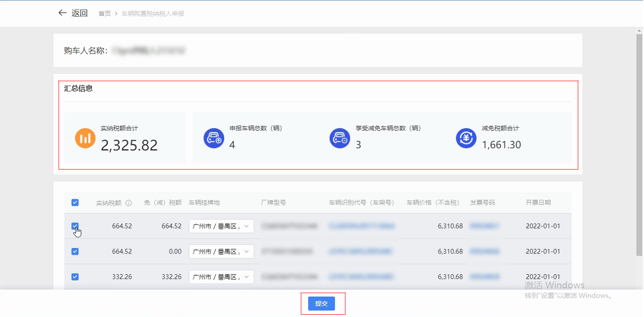
Task: Click the yen tax reduction total icon
Action: 466,138
